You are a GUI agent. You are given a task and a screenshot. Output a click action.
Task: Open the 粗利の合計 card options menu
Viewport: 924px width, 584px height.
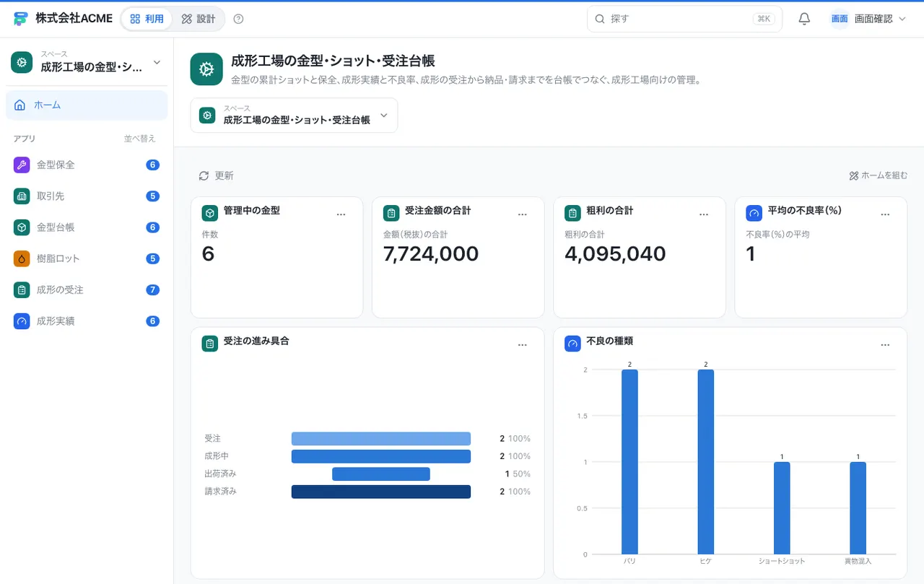point(704,214)
